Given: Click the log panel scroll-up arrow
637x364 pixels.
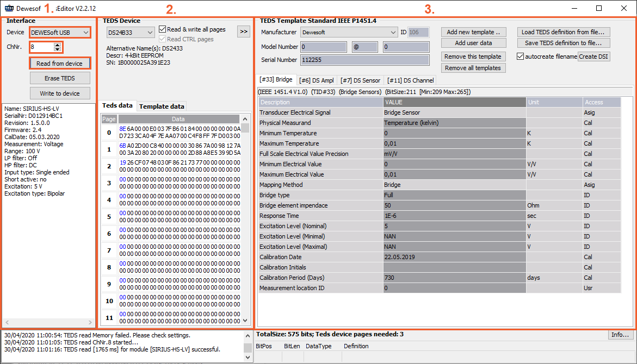Looking at the screenshot, I should [248, 336].
